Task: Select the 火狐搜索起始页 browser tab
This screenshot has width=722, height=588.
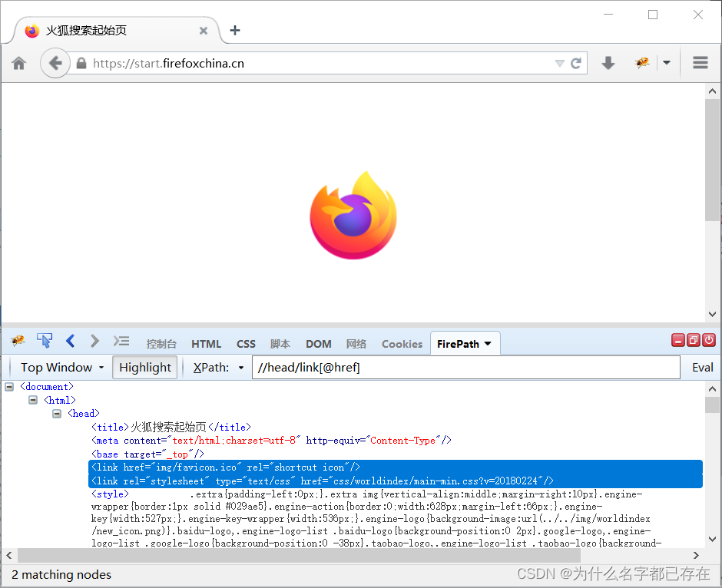Action: 115,31
